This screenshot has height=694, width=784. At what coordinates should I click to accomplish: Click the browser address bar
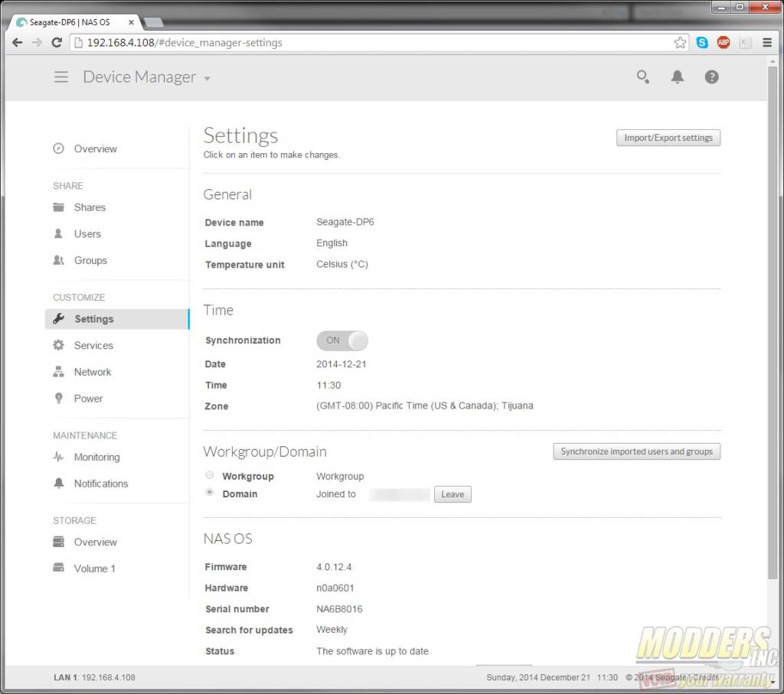coord(306,43)
